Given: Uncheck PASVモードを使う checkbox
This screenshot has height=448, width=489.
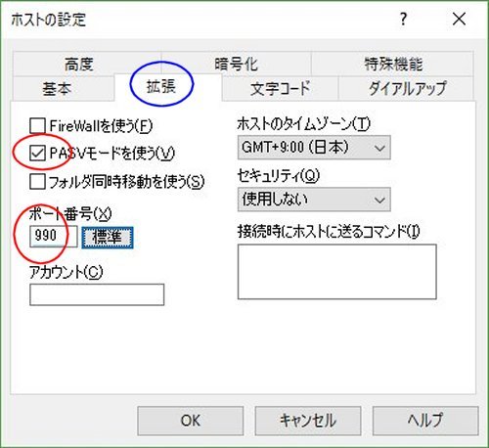Looking at the screenshot, I should point(37,154).
